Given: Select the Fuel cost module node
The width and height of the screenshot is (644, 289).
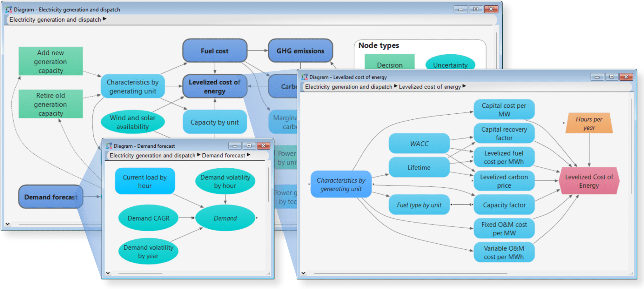Looking at the screenshot, I should coord(214,51).
